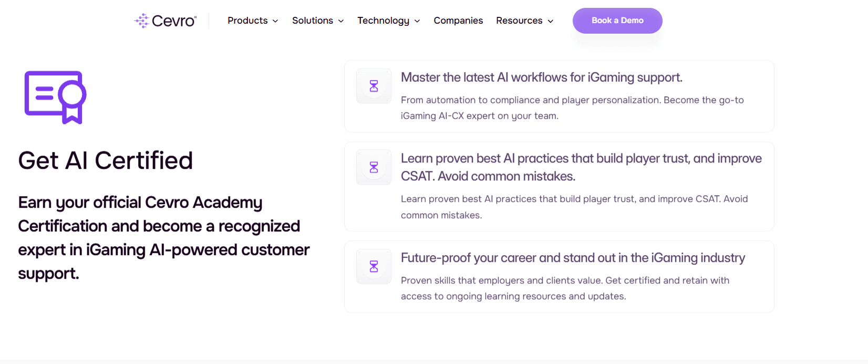
Task: Open the Products menu
Action: (253, 21)
